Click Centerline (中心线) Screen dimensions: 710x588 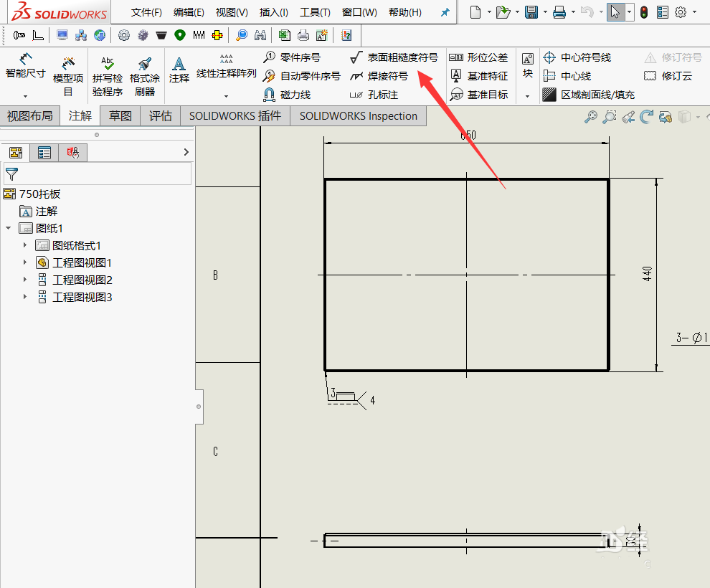point(567,76)
